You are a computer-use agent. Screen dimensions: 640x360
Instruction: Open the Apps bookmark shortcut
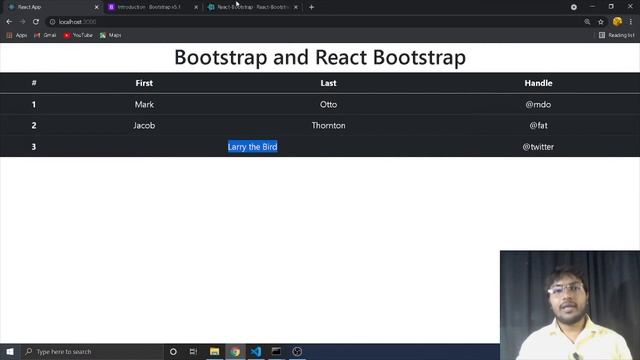click(17, 35)
